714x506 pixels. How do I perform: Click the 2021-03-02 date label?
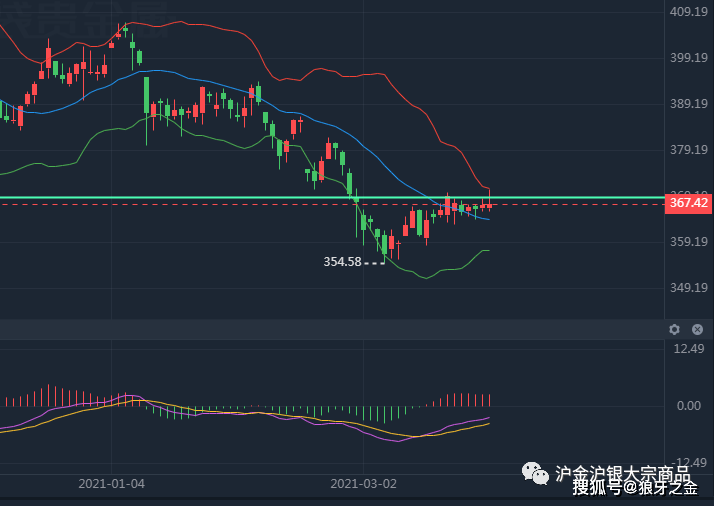(x=363, y=484)
